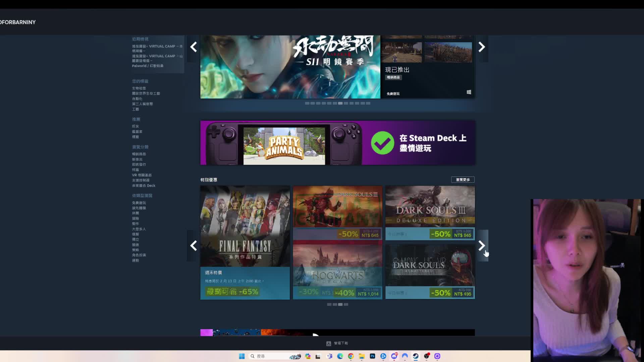Image resolution: width=644 pixels, height=362 pixels.
Task: Open 好友 recommendations
Action: [136, 126]
